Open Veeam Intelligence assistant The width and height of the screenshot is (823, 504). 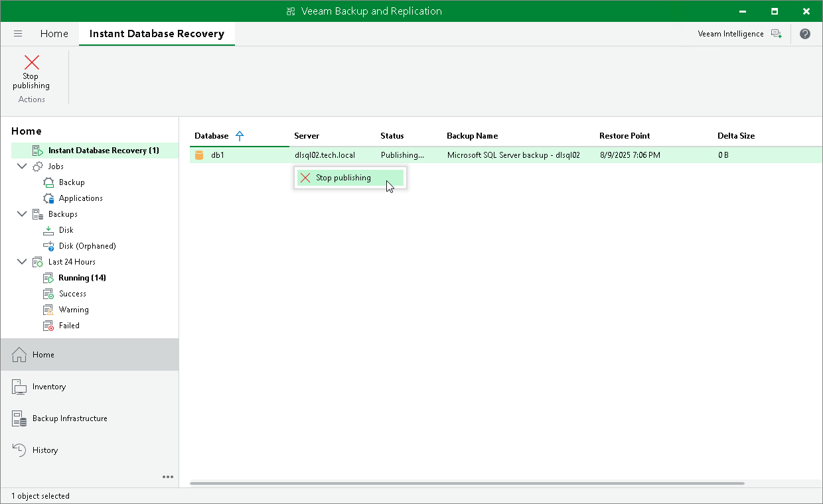pos(731,34)
